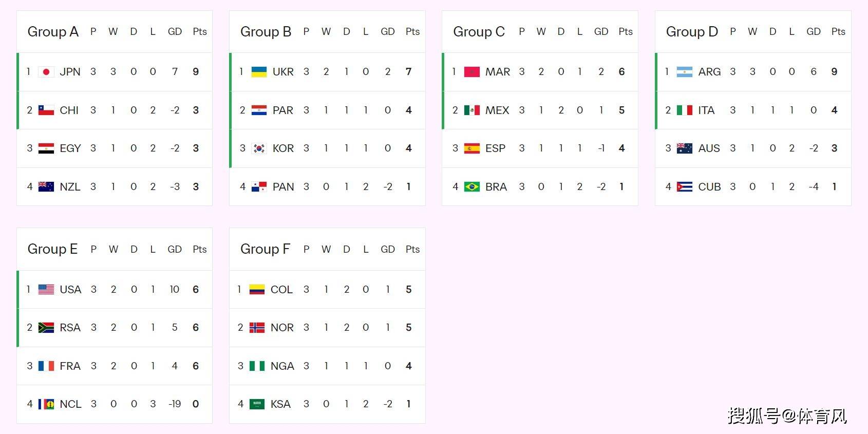Click the Pts column header in Group C

[625, 32]
